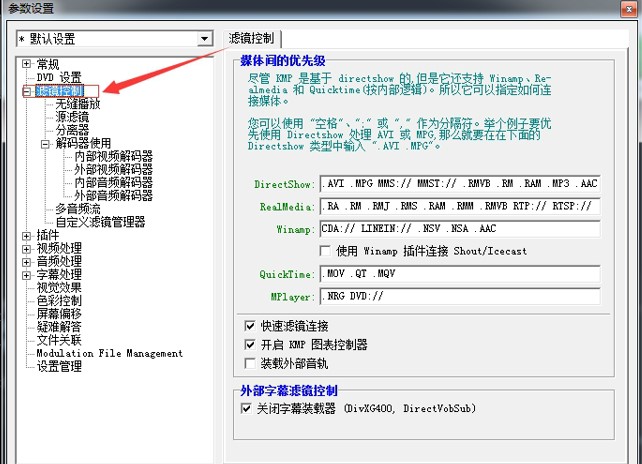Collapse the 解码器使用 tree node
Viewport: 642px width, 464px height.
[x=45, y=144]
